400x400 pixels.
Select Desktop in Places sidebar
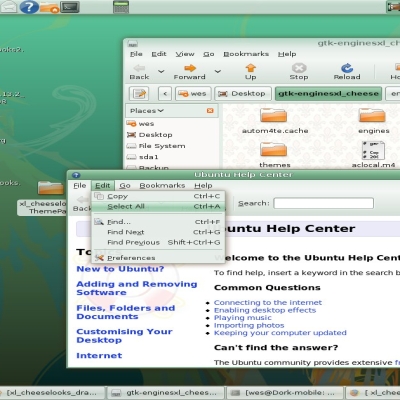[x=150, y=135]
